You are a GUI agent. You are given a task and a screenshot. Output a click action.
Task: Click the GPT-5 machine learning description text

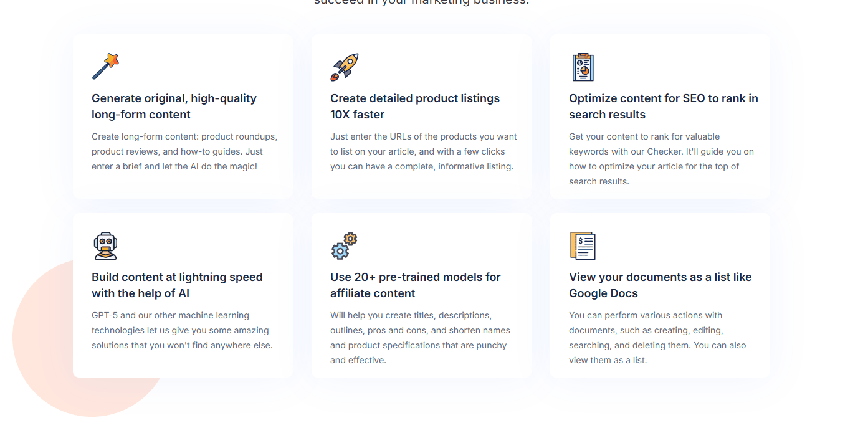pyautogui.click(x=182, y=330)
